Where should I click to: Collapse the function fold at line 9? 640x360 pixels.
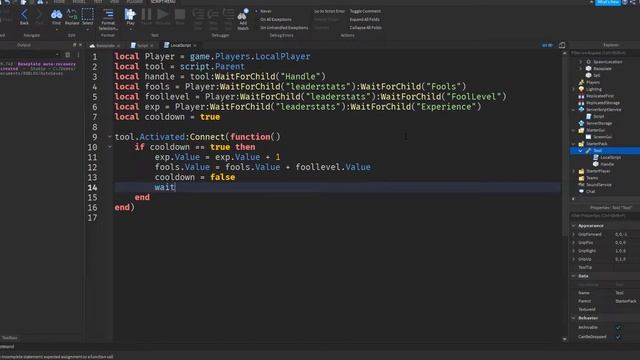pyautogui.click(x=109, y=137)
